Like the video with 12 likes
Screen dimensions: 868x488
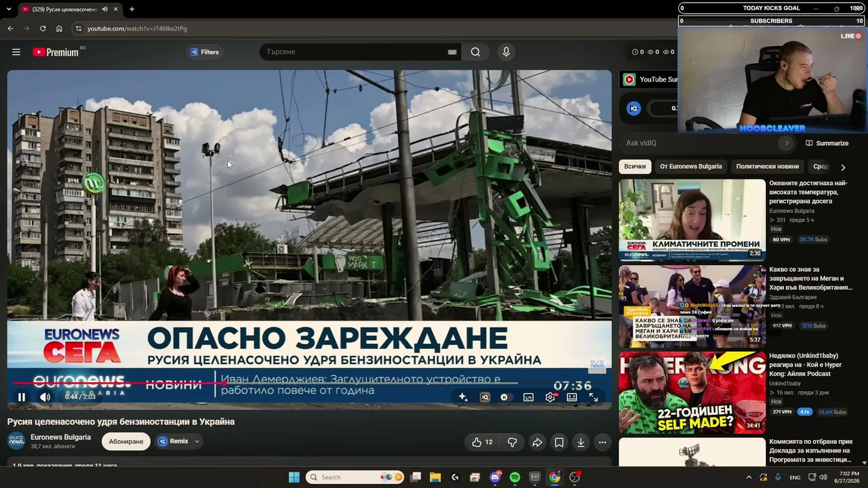click(482, 442)
